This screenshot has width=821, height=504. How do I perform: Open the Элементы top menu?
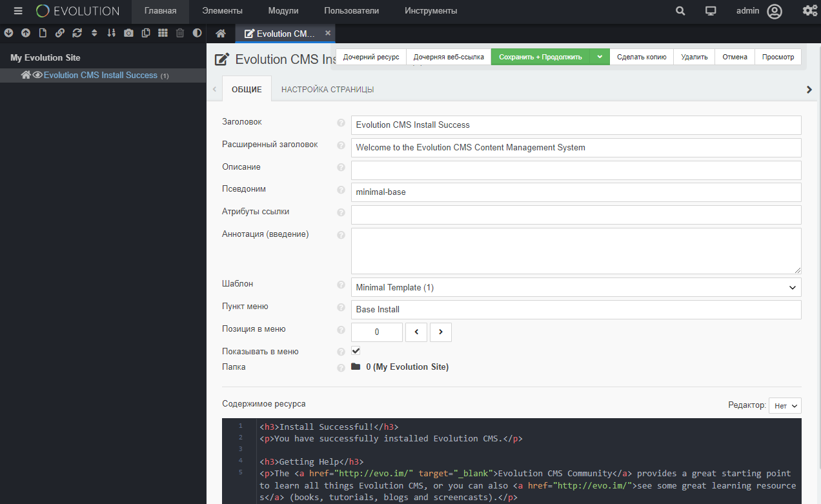[222, 11]
